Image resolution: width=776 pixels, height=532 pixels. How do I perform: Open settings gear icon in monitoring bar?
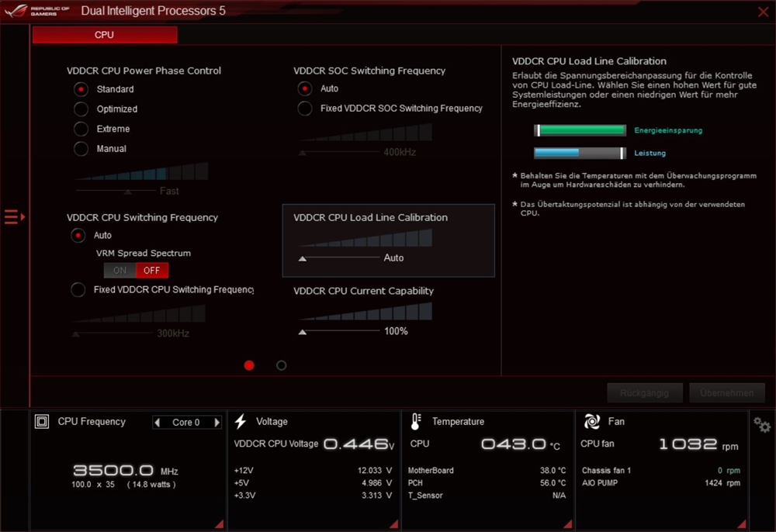(762, 424)
